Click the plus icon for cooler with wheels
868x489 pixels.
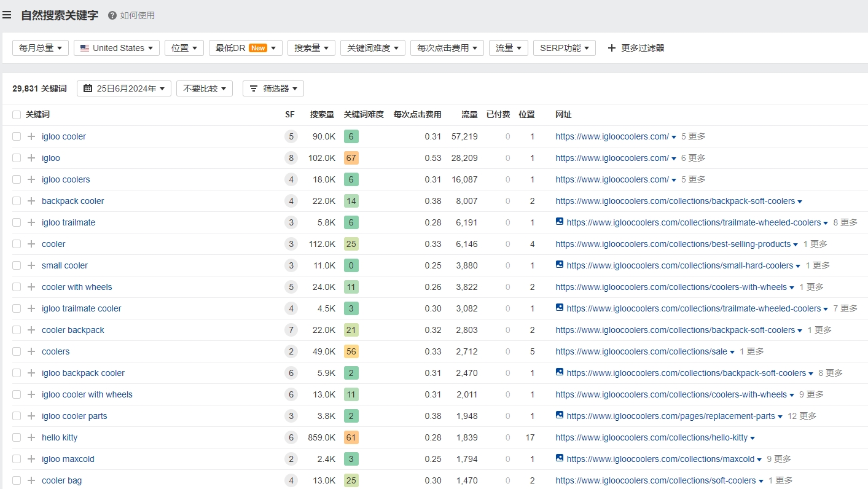31,287
